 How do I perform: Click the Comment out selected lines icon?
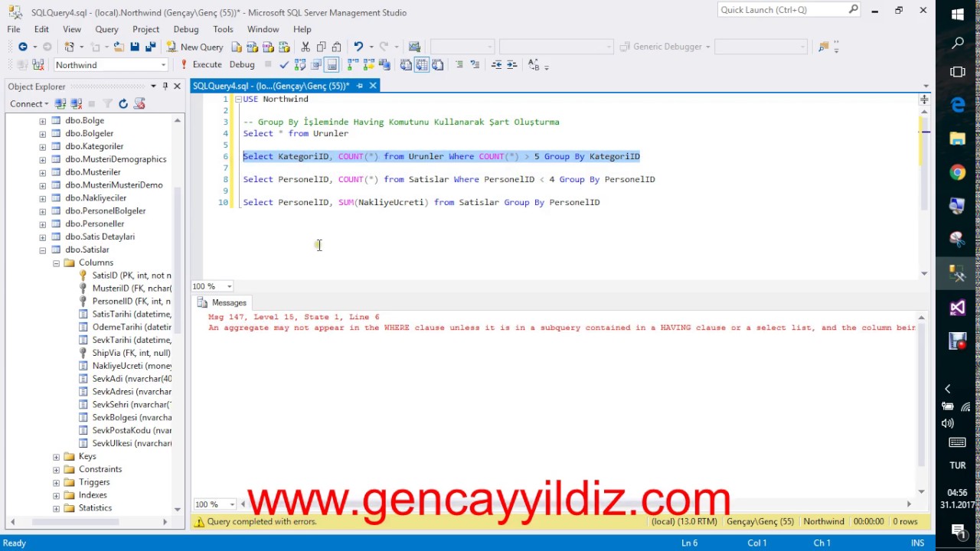coord(459,65)
